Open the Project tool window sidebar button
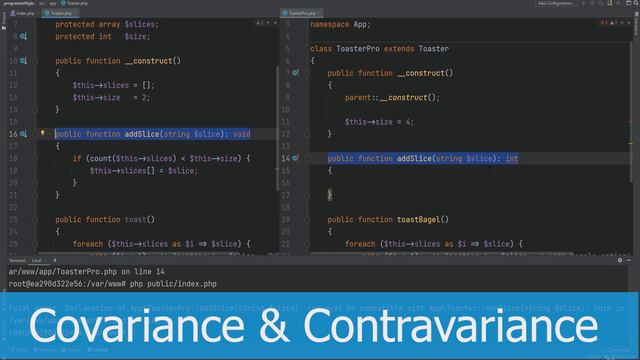 [x=4, y=20]
